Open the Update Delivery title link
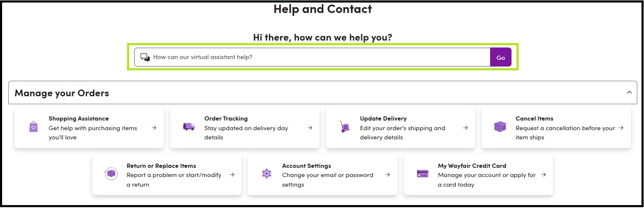This screenshot has width=644, height=208. 383,118
